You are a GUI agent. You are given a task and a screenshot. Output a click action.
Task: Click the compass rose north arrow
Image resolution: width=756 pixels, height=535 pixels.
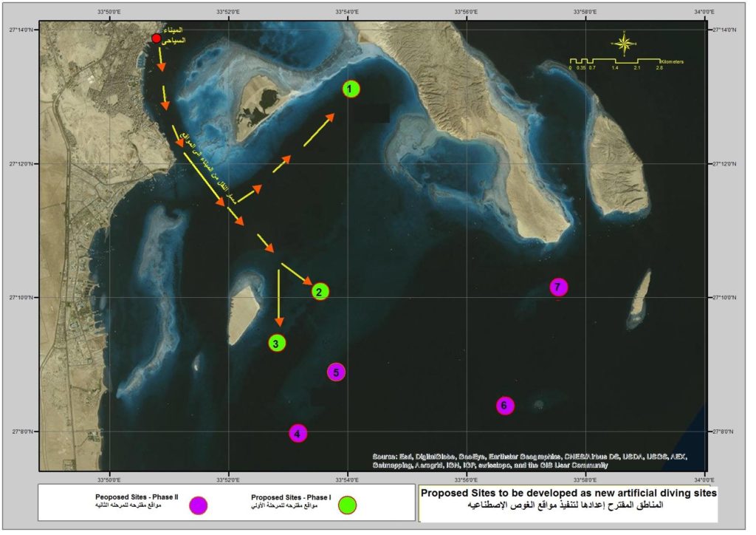point(624,44)
